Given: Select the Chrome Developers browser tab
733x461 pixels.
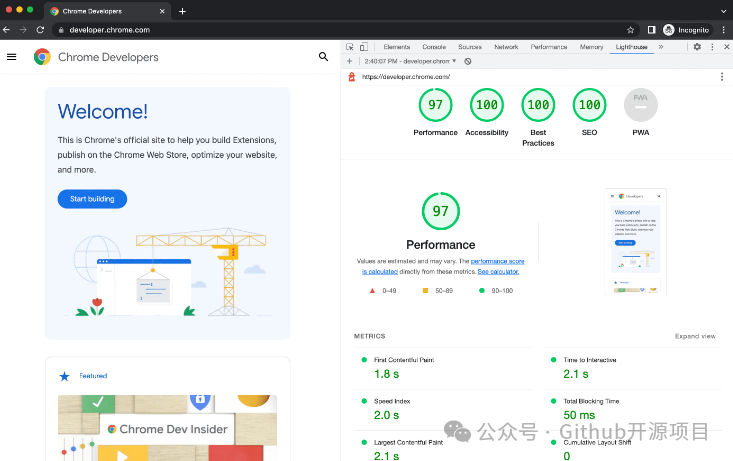Looking at the screenshot, I should click(107, 11).
